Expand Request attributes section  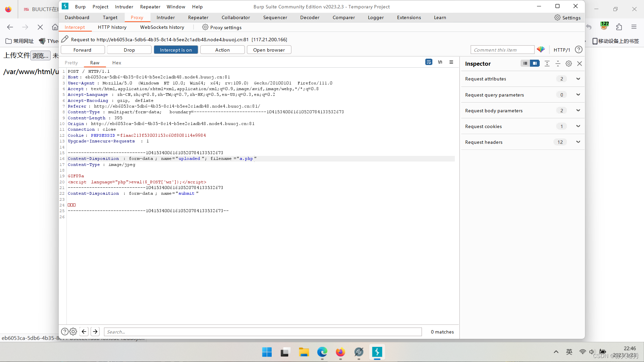pos(578,79)
